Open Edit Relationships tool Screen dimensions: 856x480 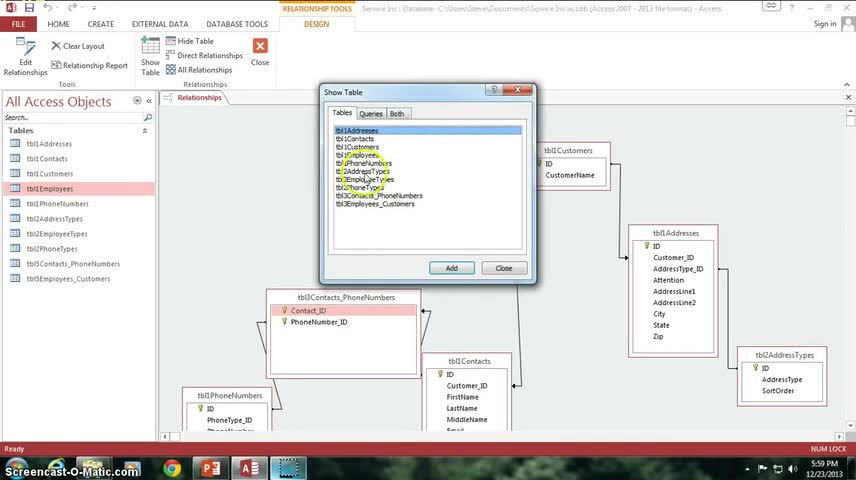click(x=25, y=56)
